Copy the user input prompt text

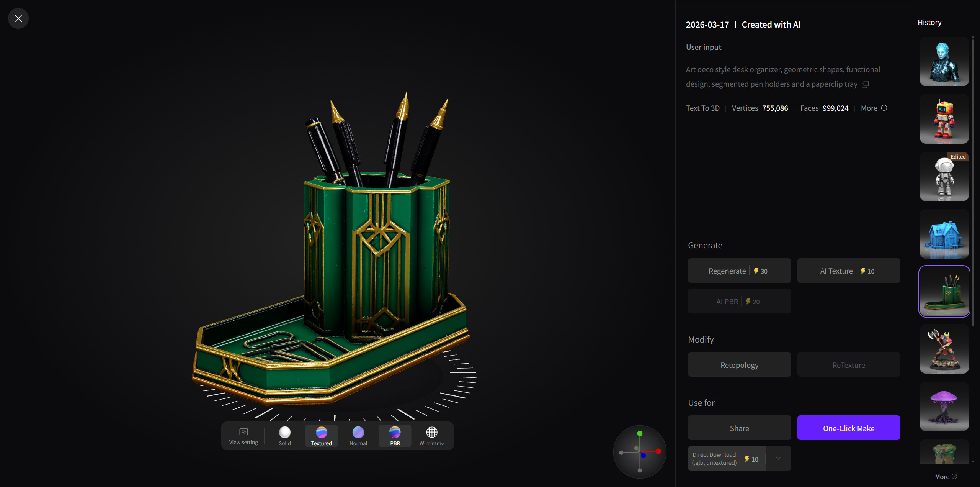point(865,84)
